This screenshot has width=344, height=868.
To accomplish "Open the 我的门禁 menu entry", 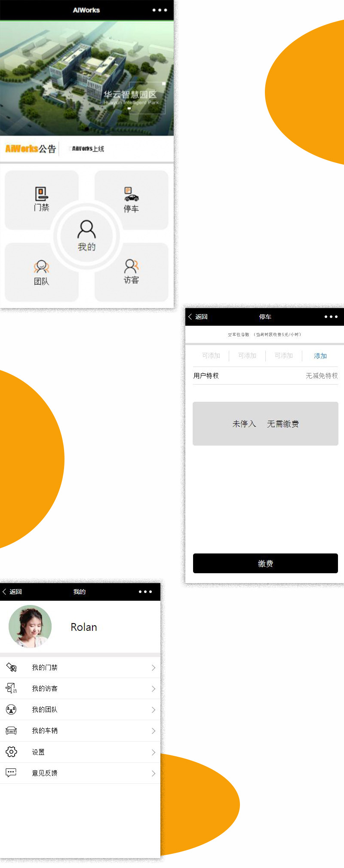I will [x=80, y=667].
